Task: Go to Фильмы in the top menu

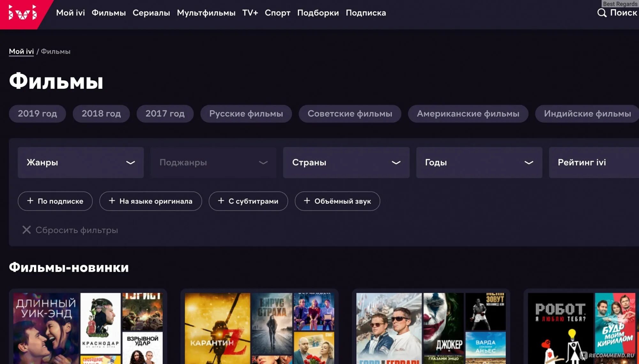Action: (x=109, y=13)
